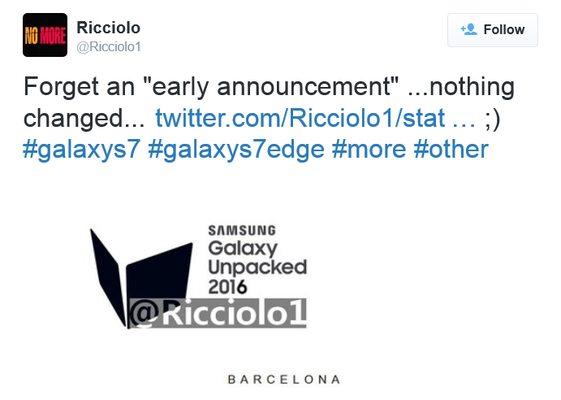Open the Ricciolo display name profile

108,28
